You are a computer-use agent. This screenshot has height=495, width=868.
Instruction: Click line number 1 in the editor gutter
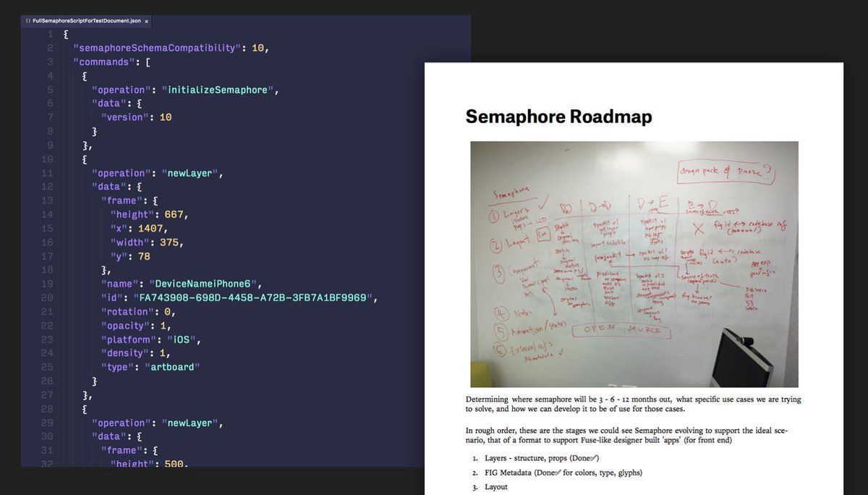[50, 34]
